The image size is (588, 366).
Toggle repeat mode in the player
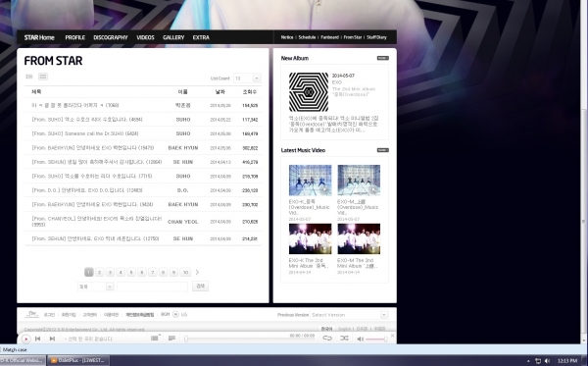pyautogui.click(x=327, y=339)
